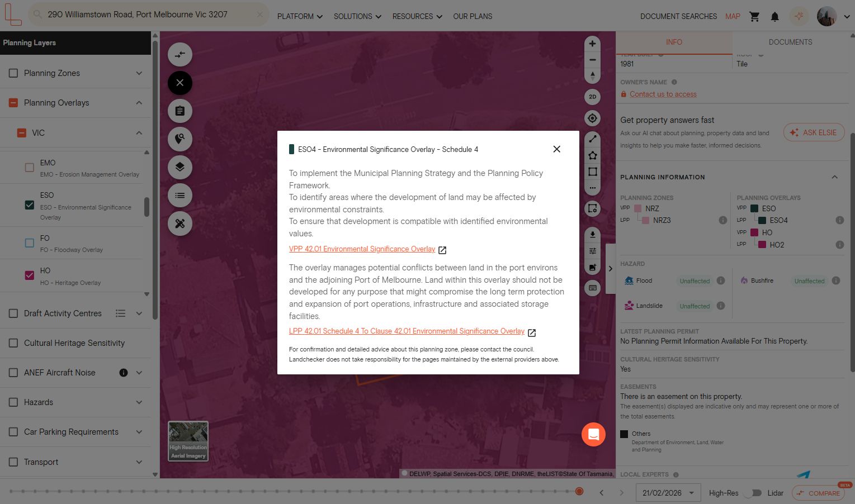Screen dimensions: 855x504
Task: Open the PLATFORM menu
Action: 300,17
